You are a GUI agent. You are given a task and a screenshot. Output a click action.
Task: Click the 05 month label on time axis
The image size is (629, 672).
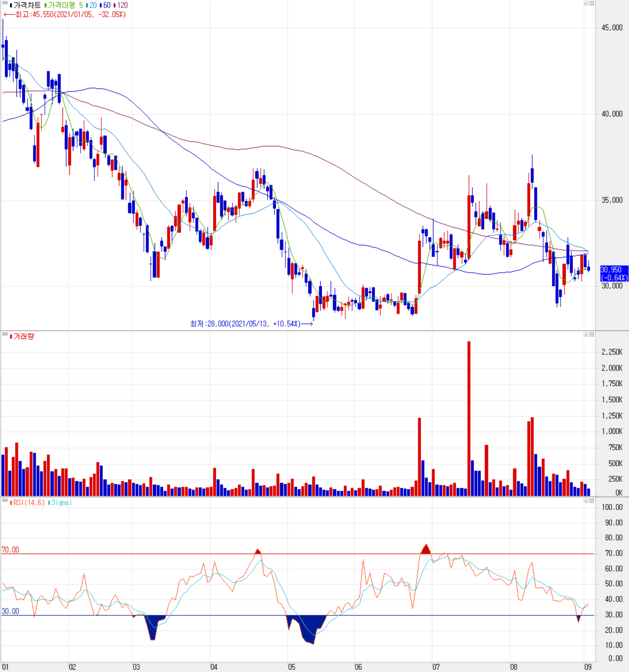click(292, 667)
